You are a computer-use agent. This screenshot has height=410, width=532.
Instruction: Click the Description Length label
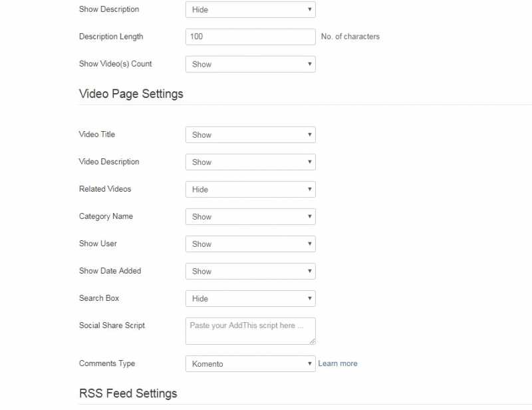coord(111,37)
